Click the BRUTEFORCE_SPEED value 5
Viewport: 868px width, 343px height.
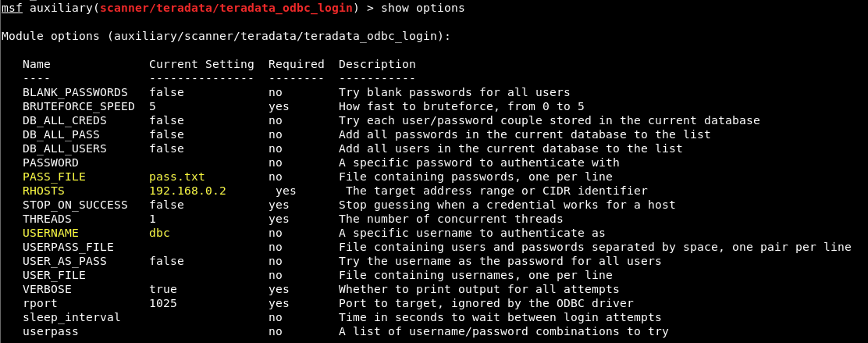click(153, 106)
